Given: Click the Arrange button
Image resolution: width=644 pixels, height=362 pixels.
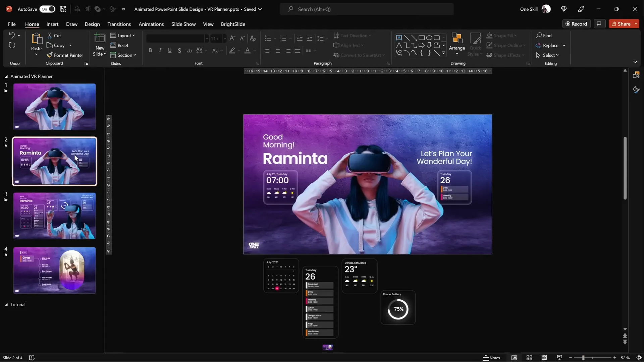Looking at the screenshot, I should [457, 44].
